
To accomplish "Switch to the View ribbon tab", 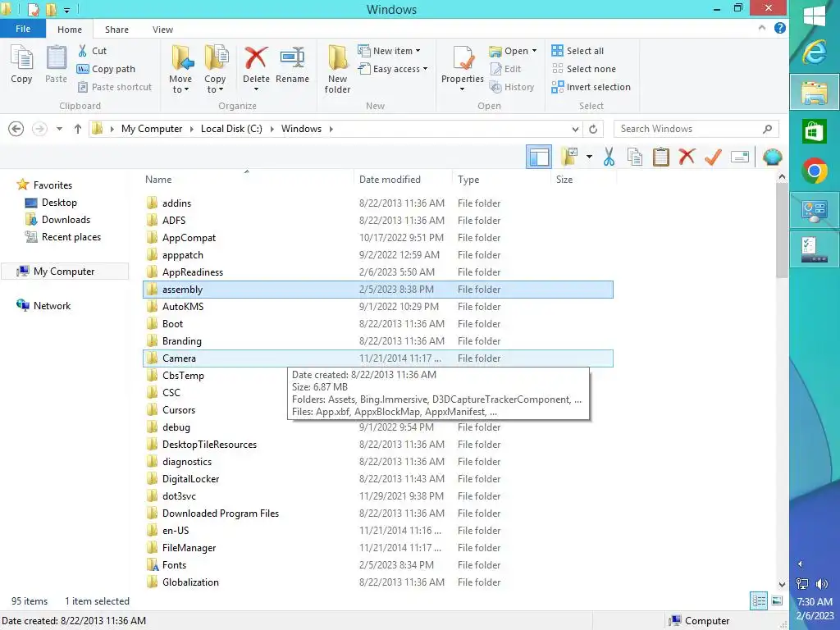I will tap(163, 30).
